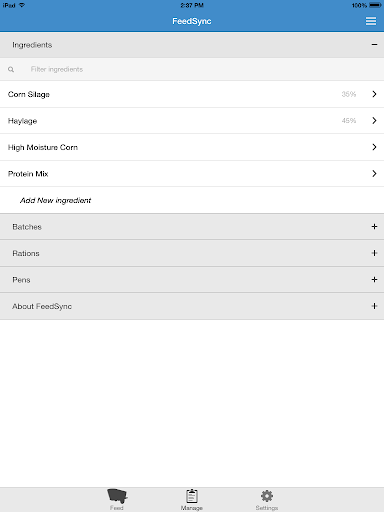The width and height of the screenshot is (384, 512).
Task: Expand the Batches section
Action: (x=192, y=227)
